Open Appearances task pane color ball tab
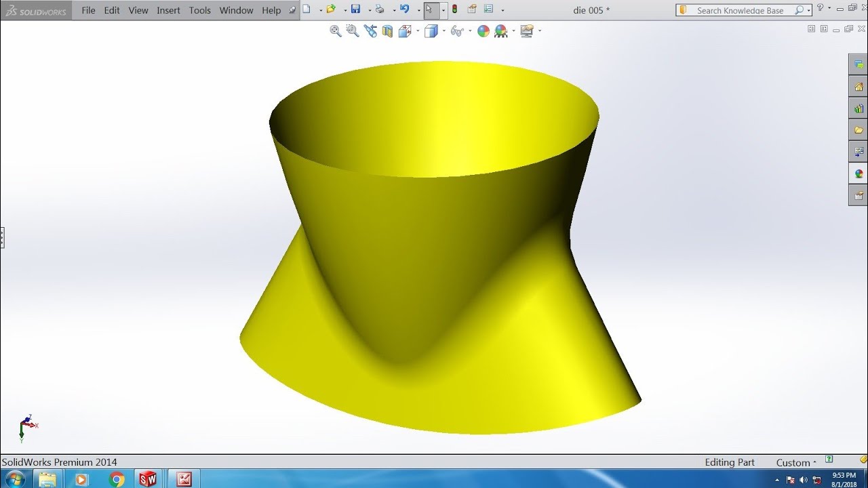 tap(859, 173)
